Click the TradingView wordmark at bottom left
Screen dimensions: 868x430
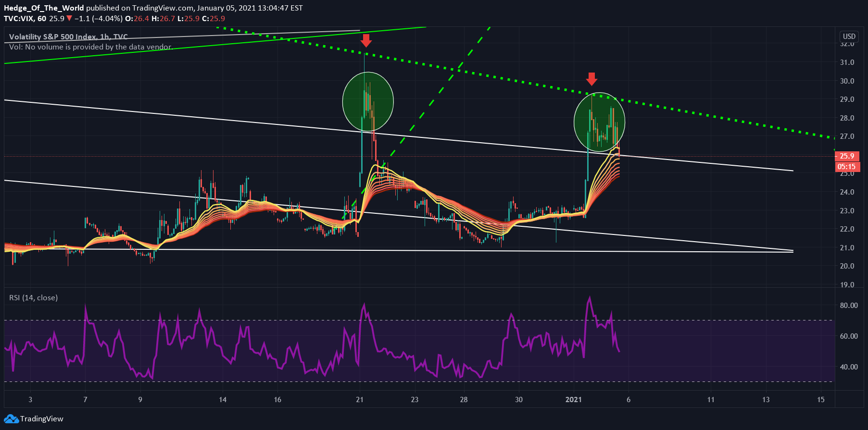coord(42,419)
